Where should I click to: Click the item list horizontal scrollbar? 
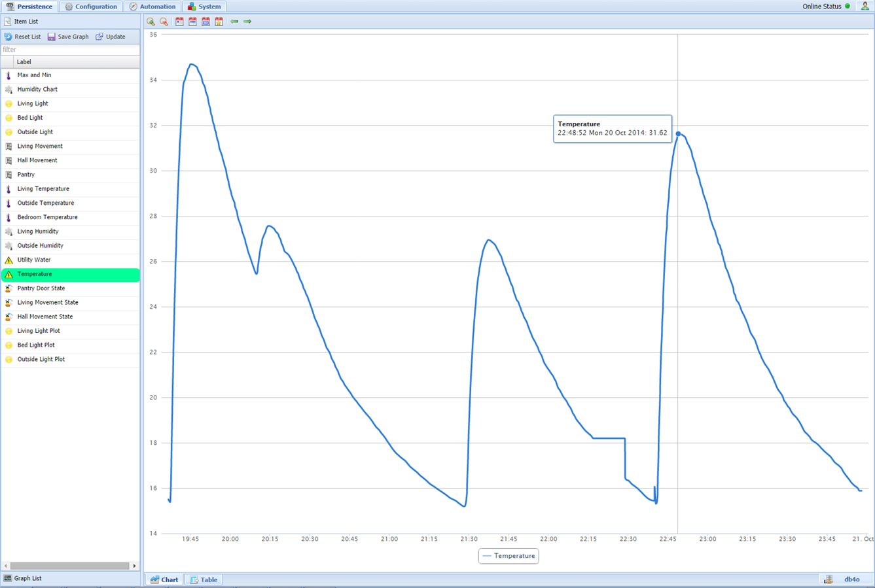coord(69,566)
